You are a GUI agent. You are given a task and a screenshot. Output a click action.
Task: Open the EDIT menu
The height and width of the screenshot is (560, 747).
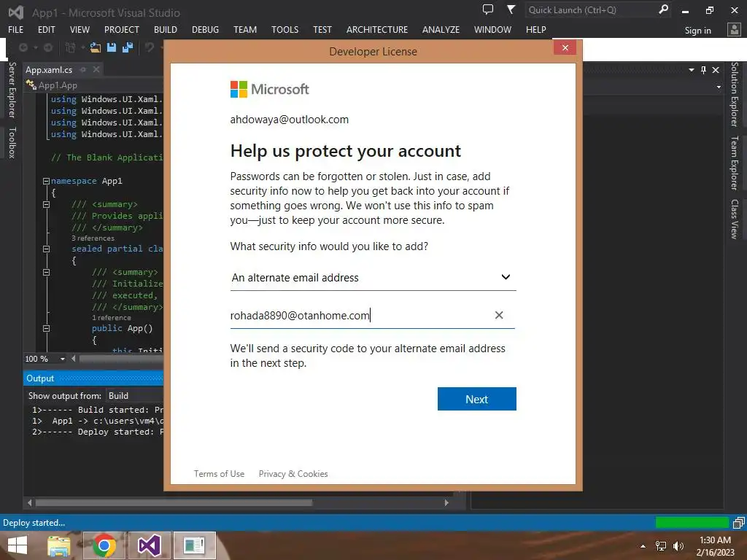pos(47,29)
